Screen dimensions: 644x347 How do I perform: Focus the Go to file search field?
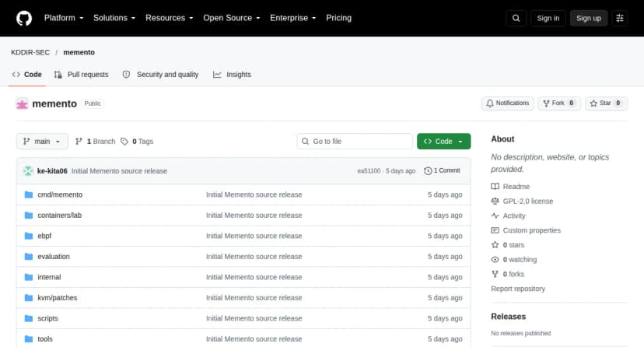tap(355, 142)
